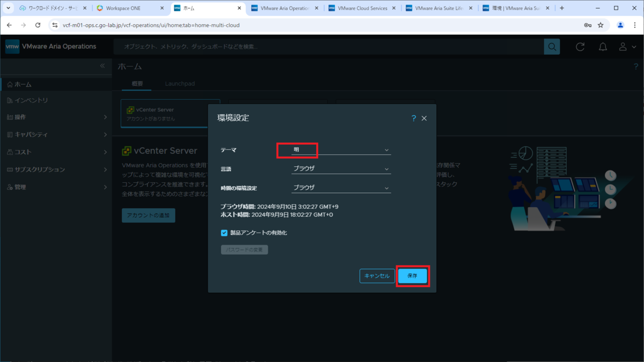The width and height of the screenshot is (644, 362).
Task: Open the notifications bell icon
Action: (603, 47)
